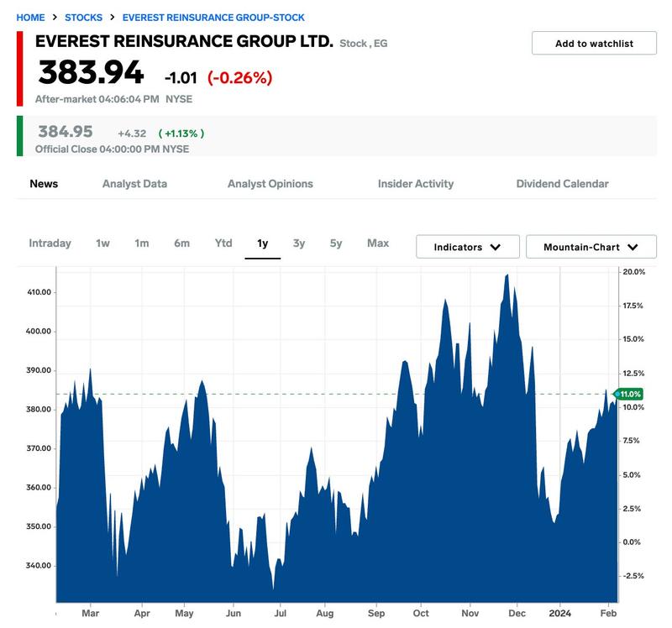672x628 pixels.
Task: Click the green 11.0% price marker
Action: point(629,394)
